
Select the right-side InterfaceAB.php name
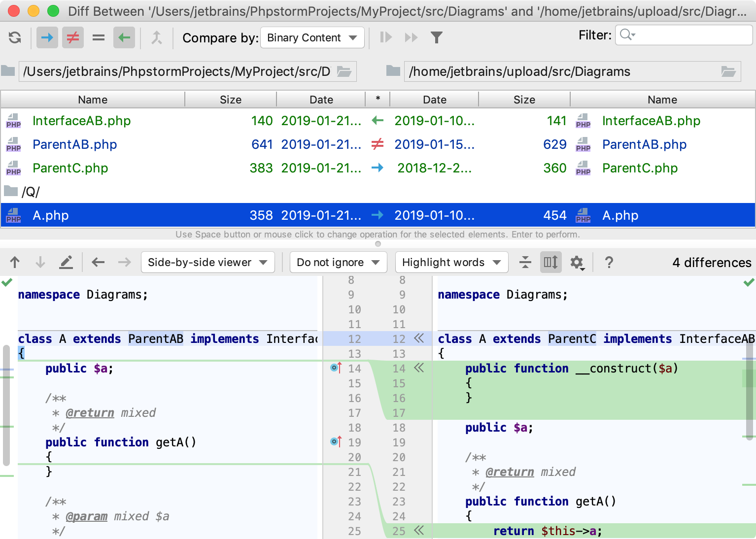[x=651, y=121]
